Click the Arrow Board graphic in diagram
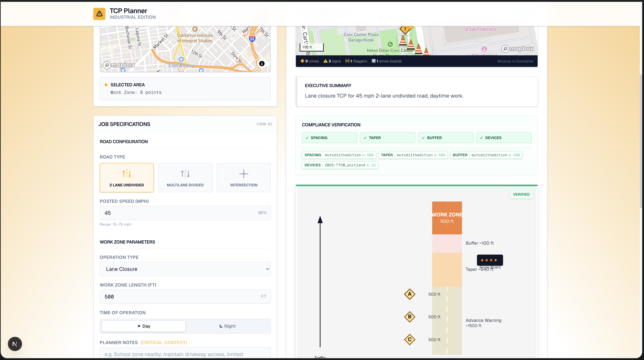Image resolution: width=644 pixels, height=360 pixels. tap(490, 260)
